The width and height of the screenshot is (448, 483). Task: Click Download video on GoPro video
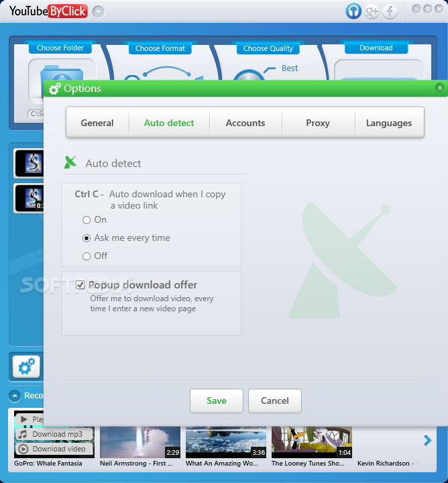pyautogui.click(x=54, y=449)
